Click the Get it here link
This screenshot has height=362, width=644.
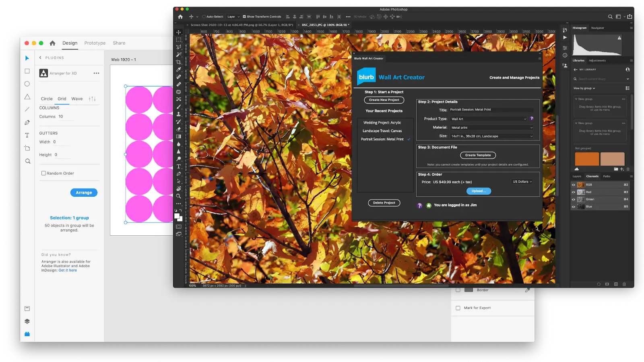tap(68, 270)
